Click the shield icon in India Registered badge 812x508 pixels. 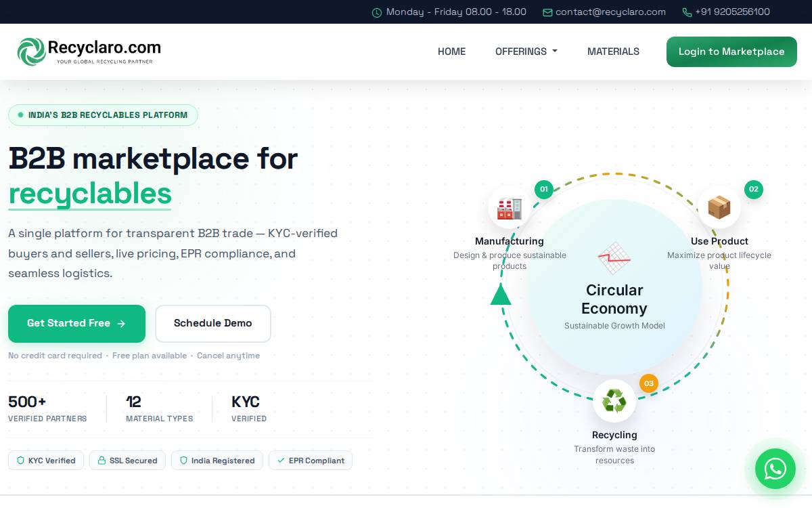(183, 461)
